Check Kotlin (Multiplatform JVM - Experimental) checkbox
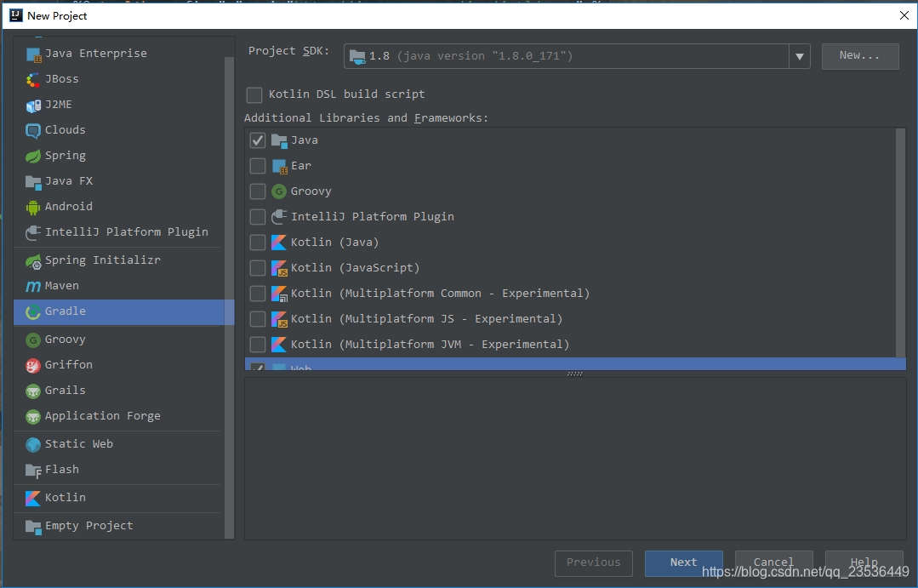This screenshot has width=918, height=588. [258, 345]
